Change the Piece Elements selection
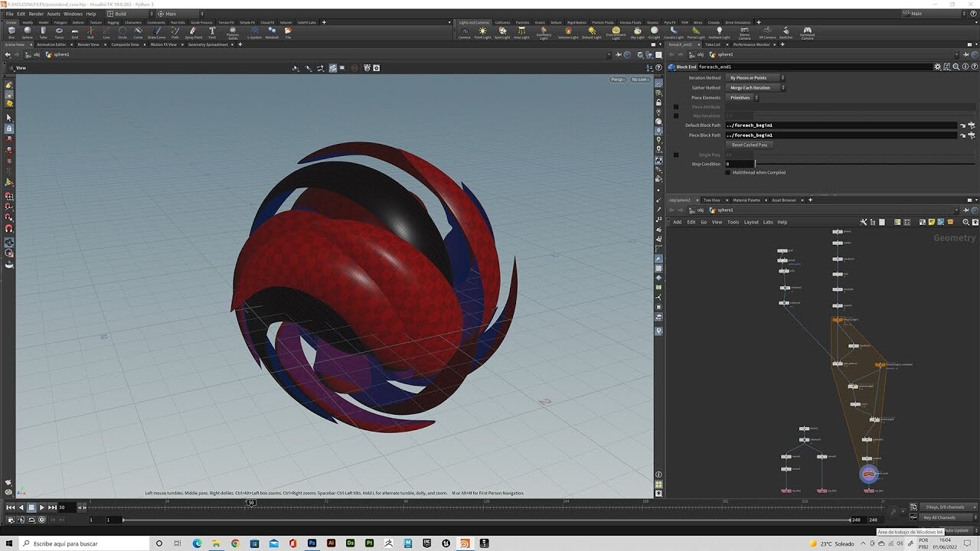The image size is (980, 551). click(x=741, y=97)
